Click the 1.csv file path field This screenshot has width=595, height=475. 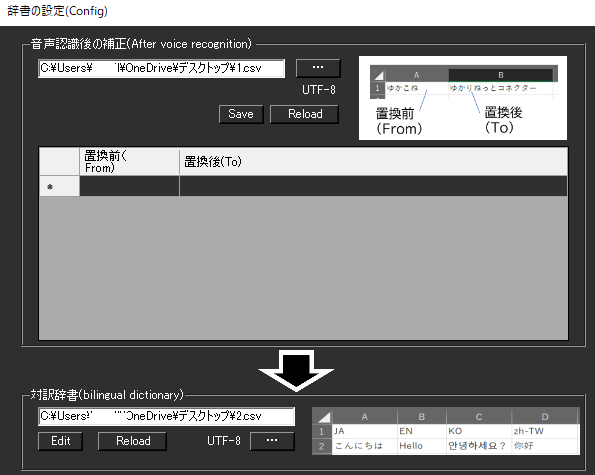click(161, 68)
